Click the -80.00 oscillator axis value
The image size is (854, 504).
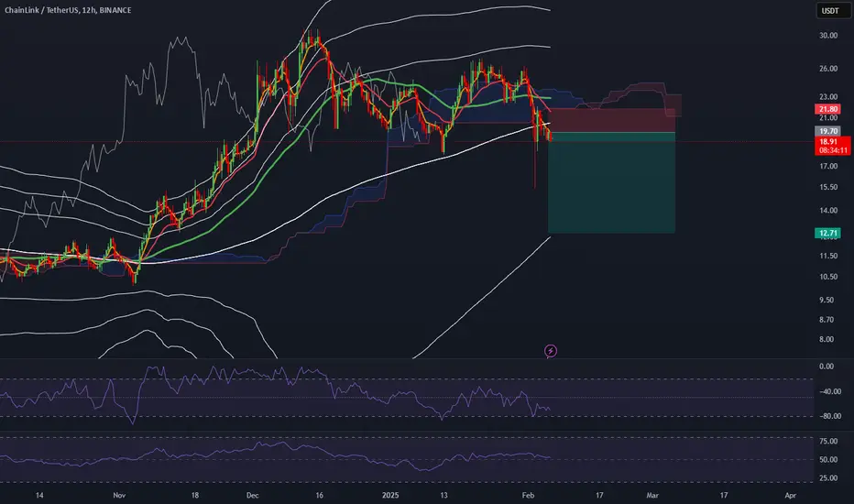[829, 416]
